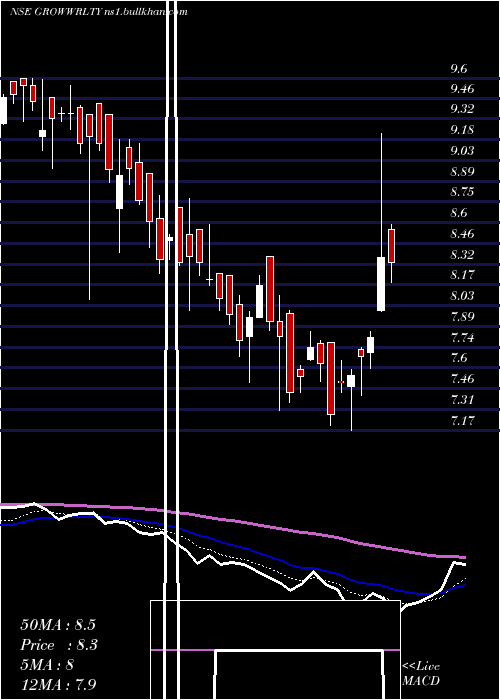
Task: Click the 8.89 price axis label
Action: click(x=462, y=172)
